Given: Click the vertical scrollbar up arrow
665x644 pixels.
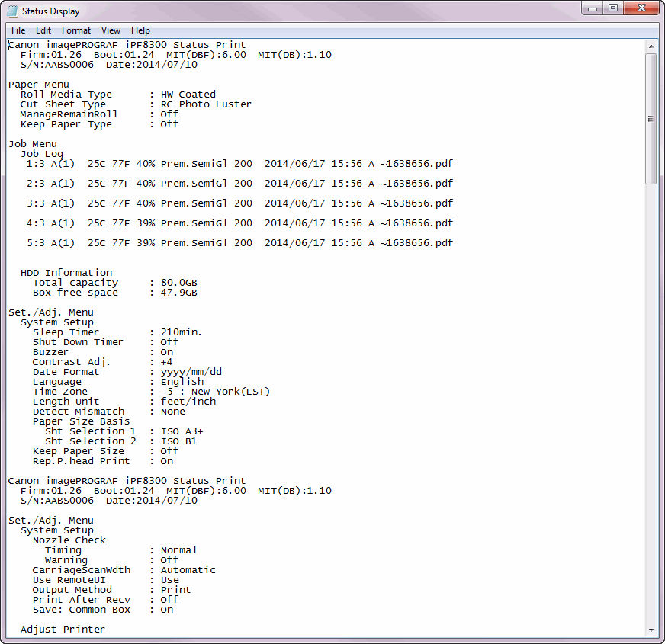Looking at the screenshot, I should tap(651, 46).
